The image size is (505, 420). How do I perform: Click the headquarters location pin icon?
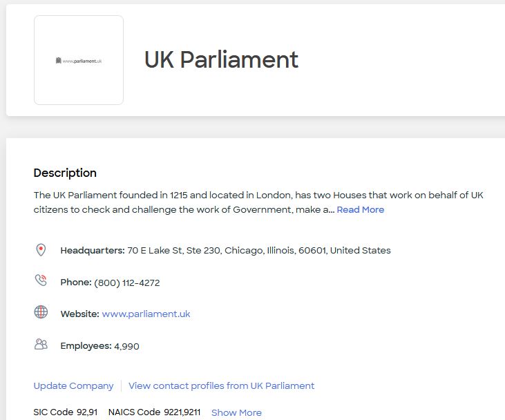click(x=41, y=249)
